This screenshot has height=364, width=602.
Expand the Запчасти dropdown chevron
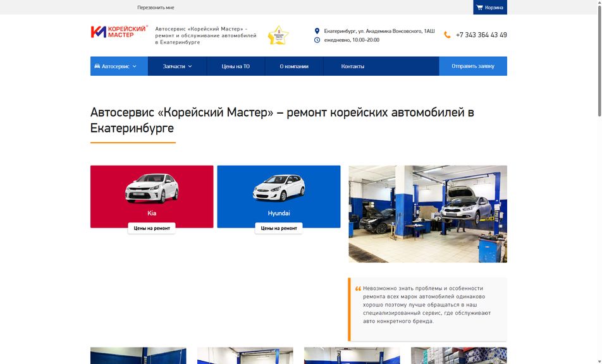[x=190, y=66]
